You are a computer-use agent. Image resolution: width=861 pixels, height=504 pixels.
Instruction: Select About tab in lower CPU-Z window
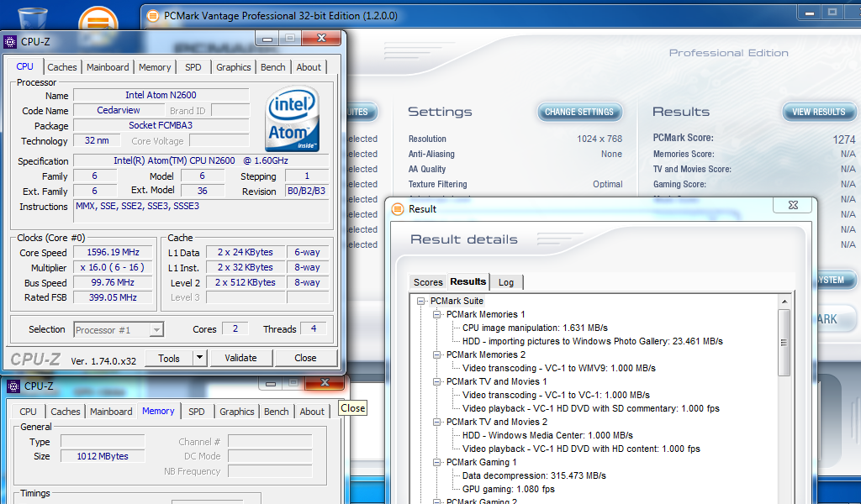[x=312, y=412]
